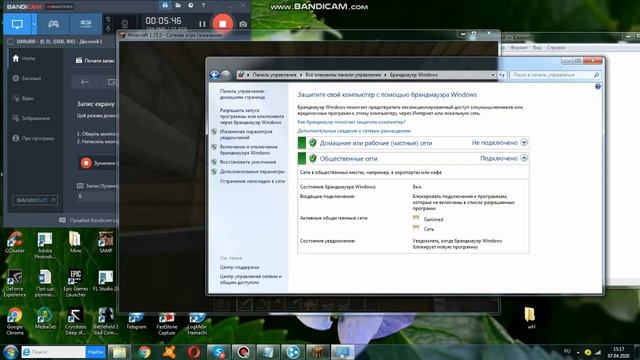Image resolution: width=640 pixels, height=360 pixels.
Task: Open Bandicam General settings tab
Action: click(x=27, y=78)
